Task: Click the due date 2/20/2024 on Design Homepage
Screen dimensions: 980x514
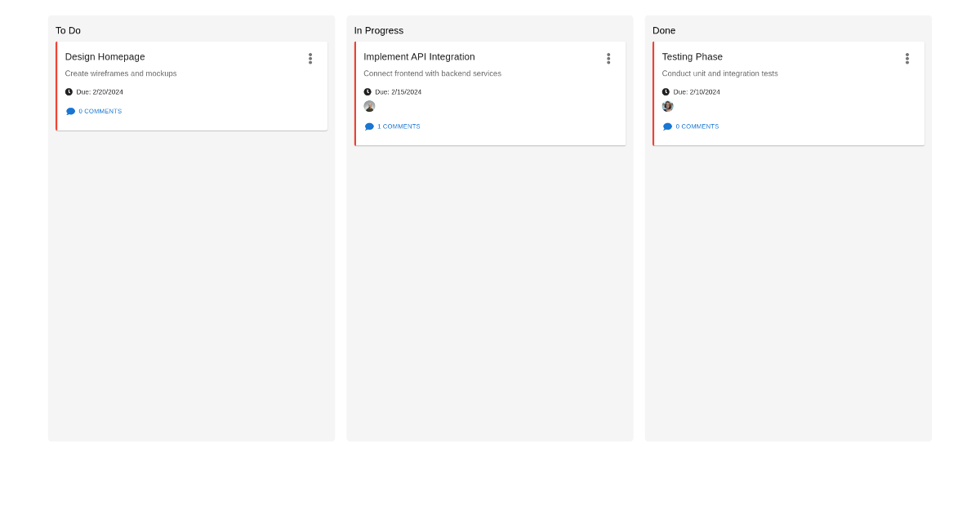Action: click(100, 91)
